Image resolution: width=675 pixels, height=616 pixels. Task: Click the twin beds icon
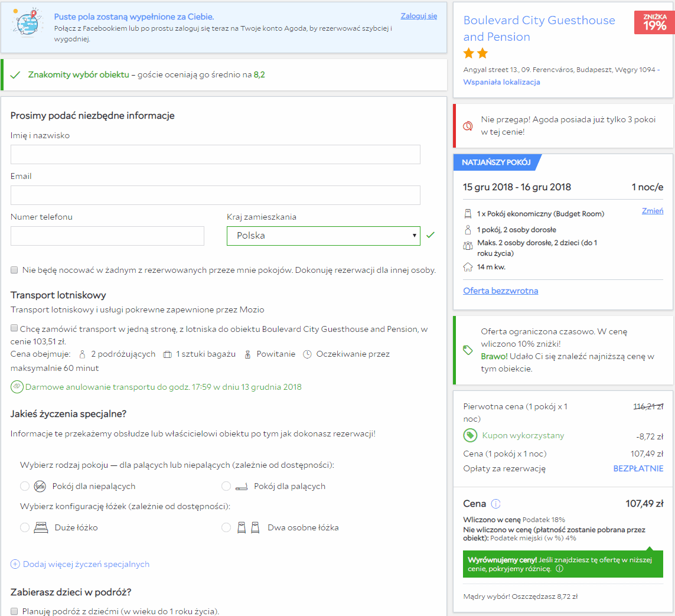[249, 528]
